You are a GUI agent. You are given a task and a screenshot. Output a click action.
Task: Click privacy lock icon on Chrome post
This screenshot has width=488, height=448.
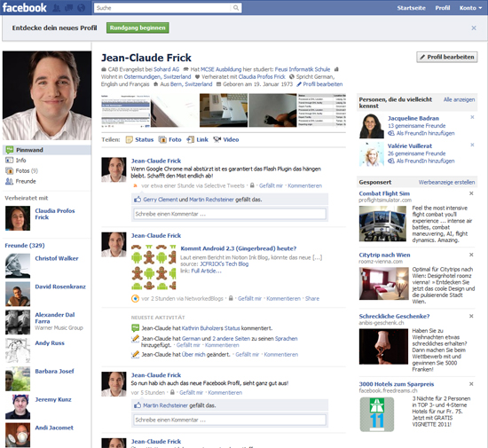(252, 185)
